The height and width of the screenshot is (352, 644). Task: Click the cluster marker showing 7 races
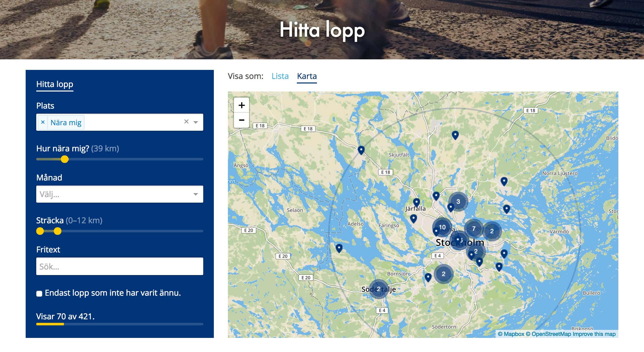pos(474,229)
